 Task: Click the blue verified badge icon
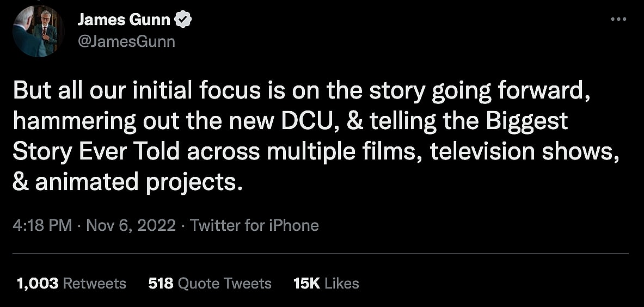(183, 21)
